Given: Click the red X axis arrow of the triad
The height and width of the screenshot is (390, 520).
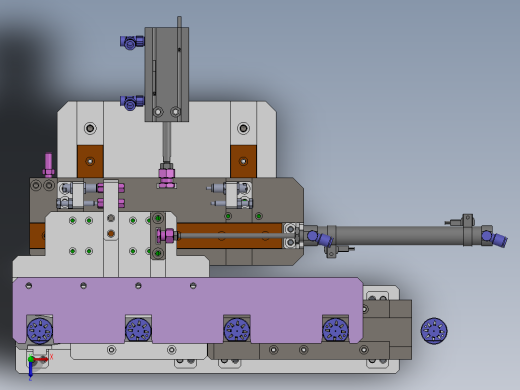Looking at the screenshot, I should 41,359.
